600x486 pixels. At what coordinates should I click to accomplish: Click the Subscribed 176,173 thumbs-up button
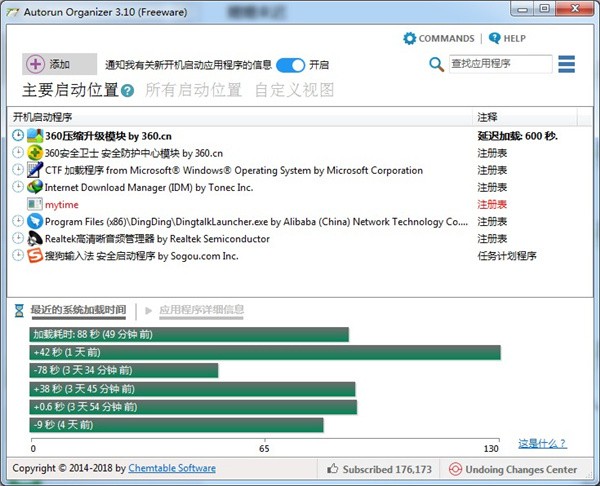tap(379, 469)
